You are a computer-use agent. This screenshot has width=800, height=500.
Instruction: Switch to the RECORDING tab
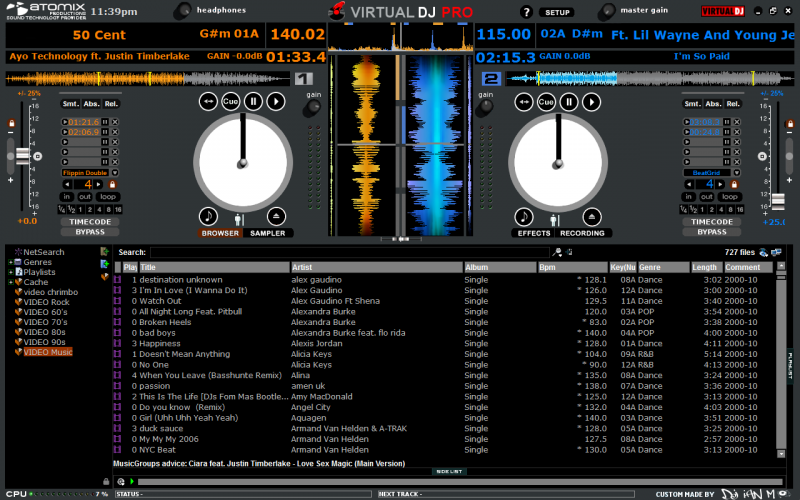tap(582, 233)
